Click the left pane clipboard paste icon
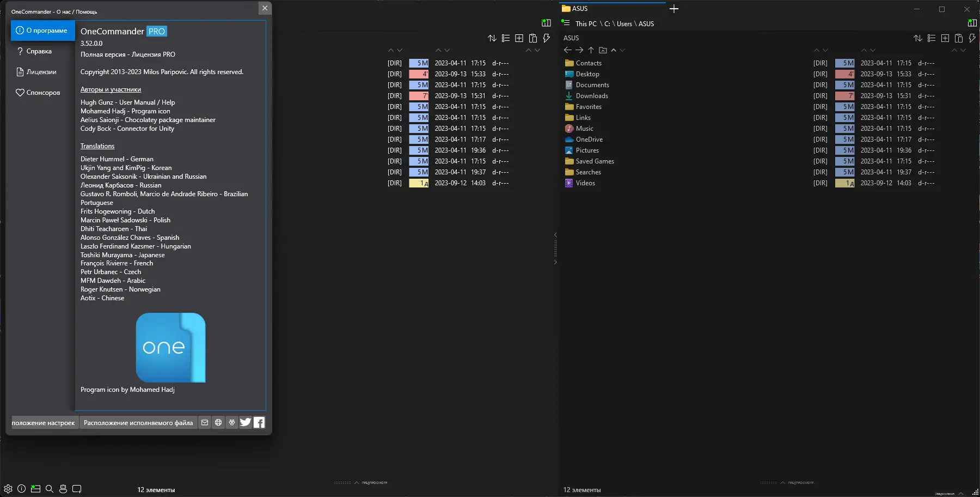This screenshot has height=497, width=980. click(x=533, y=38)
